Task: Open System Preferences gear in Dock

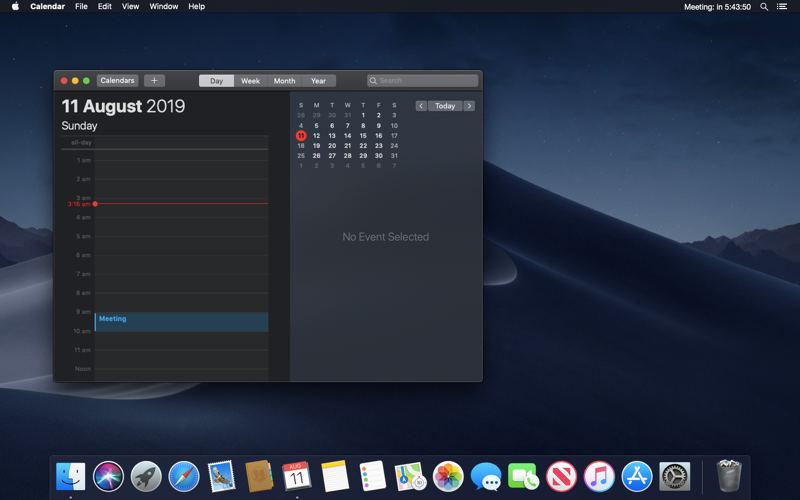Action: click(x=674, y=476)
